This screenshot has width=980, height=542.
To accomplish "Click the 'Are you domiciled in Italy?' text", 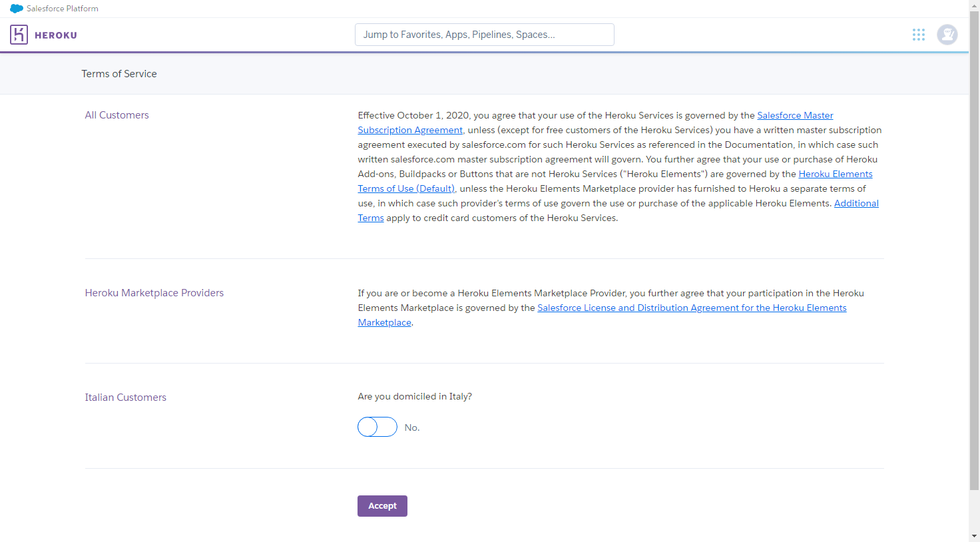I will (415, 396).
